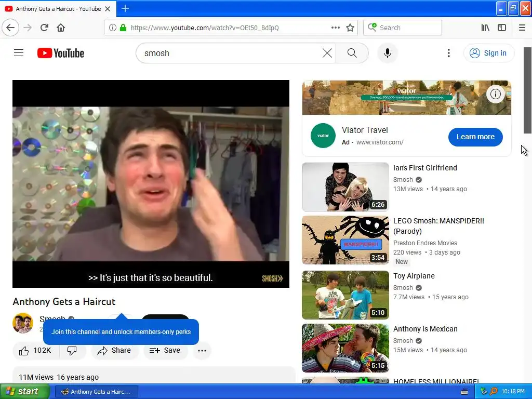
Task: Save the video to a playlist
Action: point(165,351)
